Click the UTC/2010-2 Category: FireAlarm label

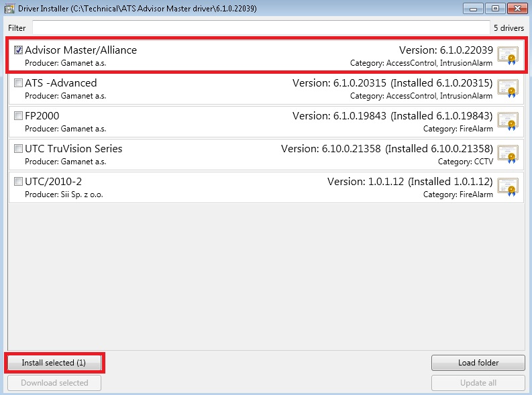point(458,194)
